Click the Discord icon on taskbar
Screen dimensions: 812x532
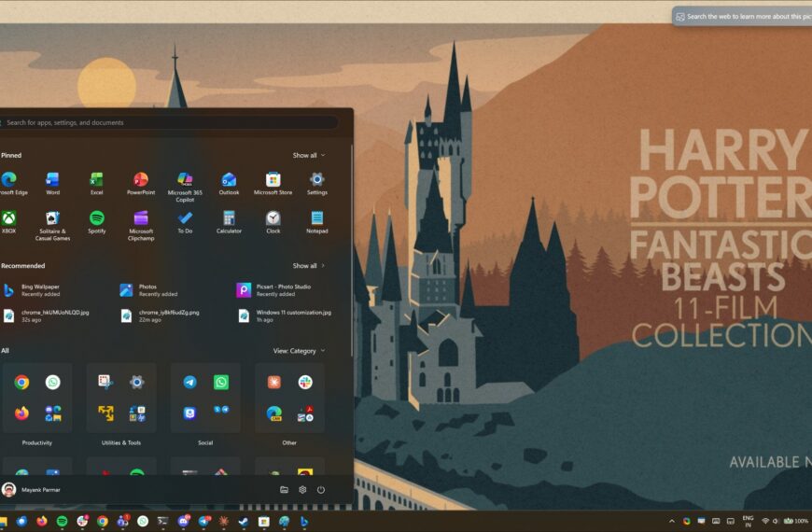pyautogui.click(x=183, y=521)
